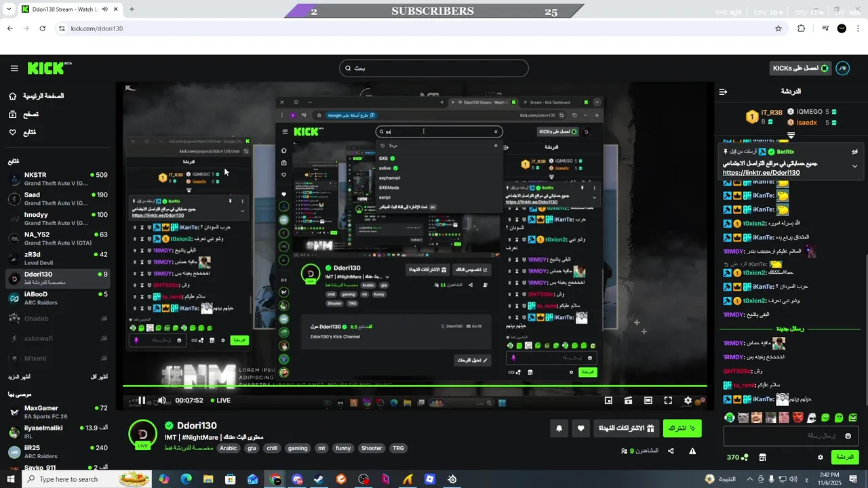
Task: Click the gift subscriptions button
Action: point(626,428)
